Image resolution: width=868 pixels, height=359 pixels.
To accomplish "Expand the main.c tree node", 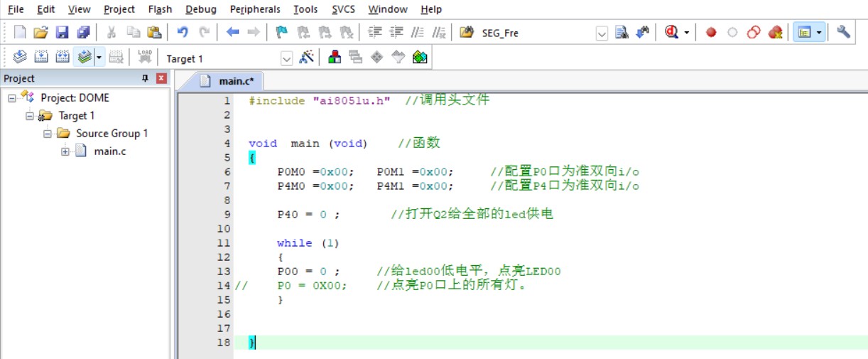I will click(65, 151).
